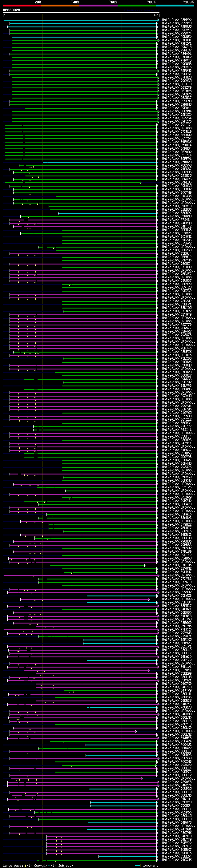Select hit label UniRef100_P05739
Screen dimensions: 197x868
[x=177, y=291]
